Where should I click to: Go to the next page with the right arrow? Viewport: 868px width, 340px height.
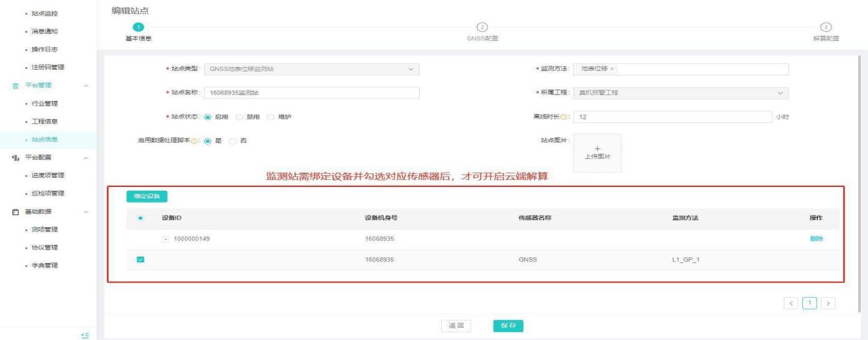(828, 304)
